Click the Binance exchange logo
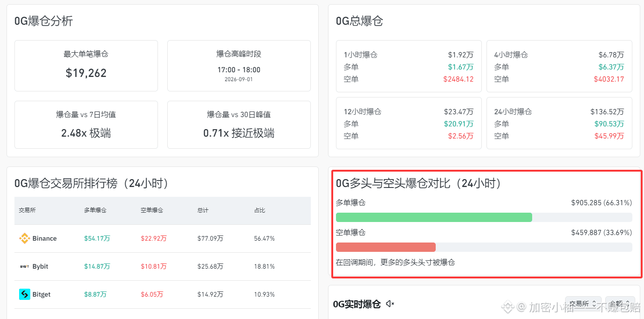The image size is (644, 319). (24, 238)
